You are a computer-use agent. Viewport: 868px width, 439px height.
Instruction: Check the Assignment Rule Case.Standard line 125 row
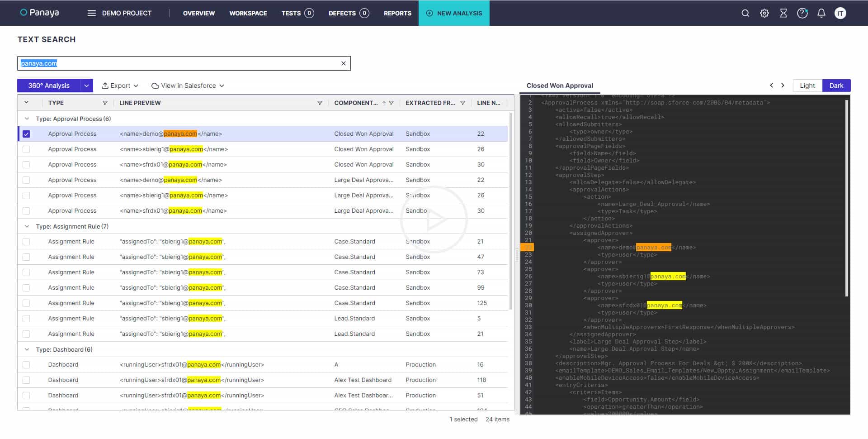(x=26, y=303)
